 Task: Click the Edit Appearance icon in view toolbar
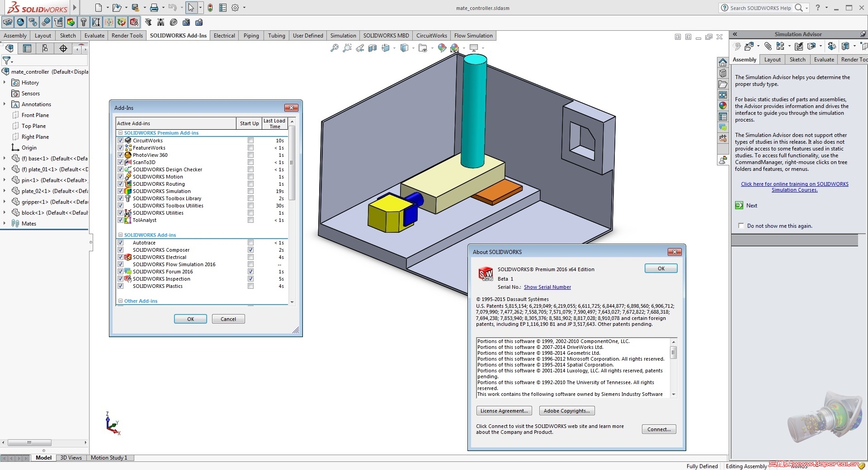[x=442, y=48]
